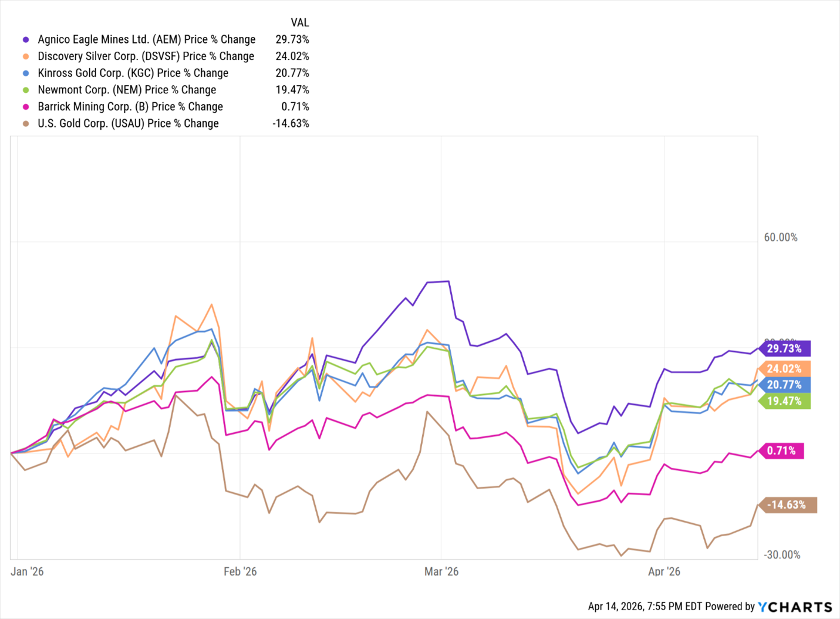840x619 pixels.
Task: Click the VAL column header
Action: coord(299,23)
